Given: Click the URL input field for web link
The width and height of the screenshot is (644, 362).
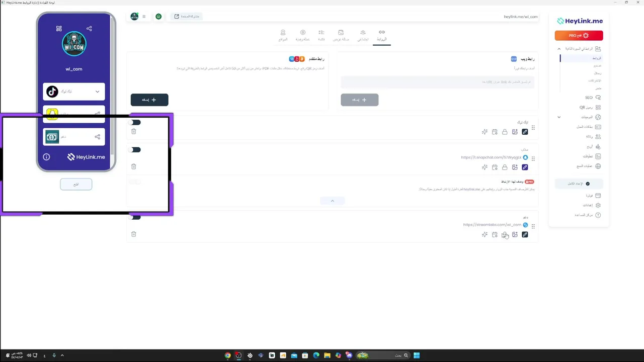Looking at the screenshot, I should [437, 82].
